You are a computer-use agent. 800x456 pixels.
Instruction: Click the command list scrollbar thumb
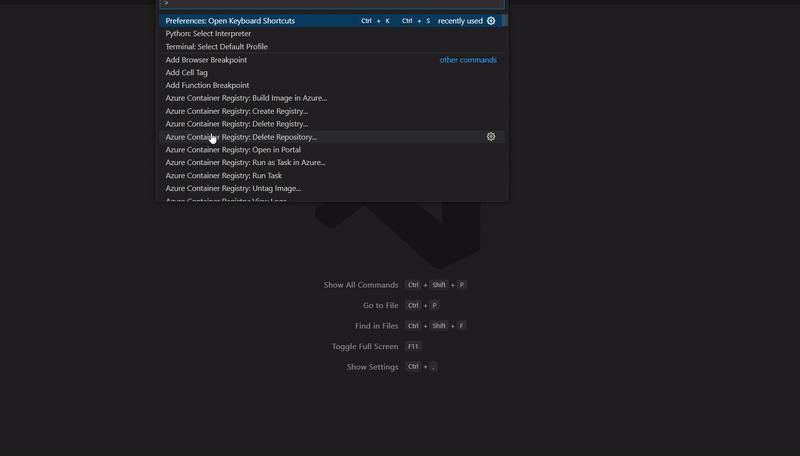(505, 20)
